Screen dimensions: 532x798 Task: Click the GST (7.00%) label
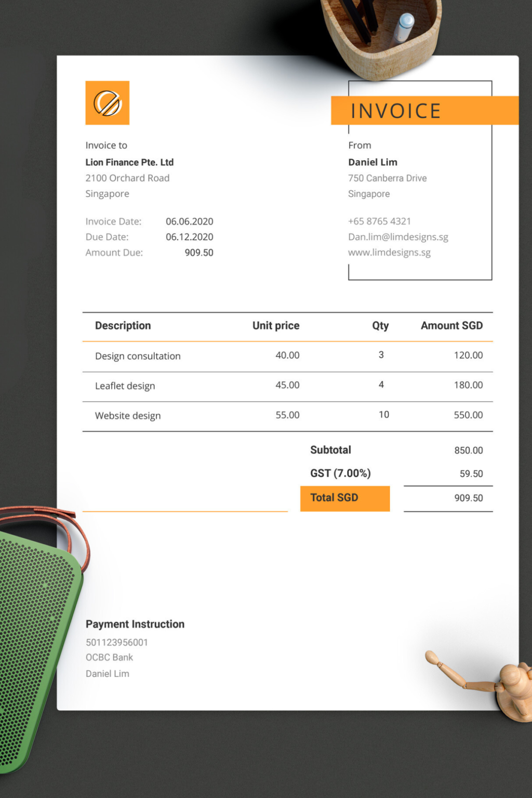click(x=340, y=473)
